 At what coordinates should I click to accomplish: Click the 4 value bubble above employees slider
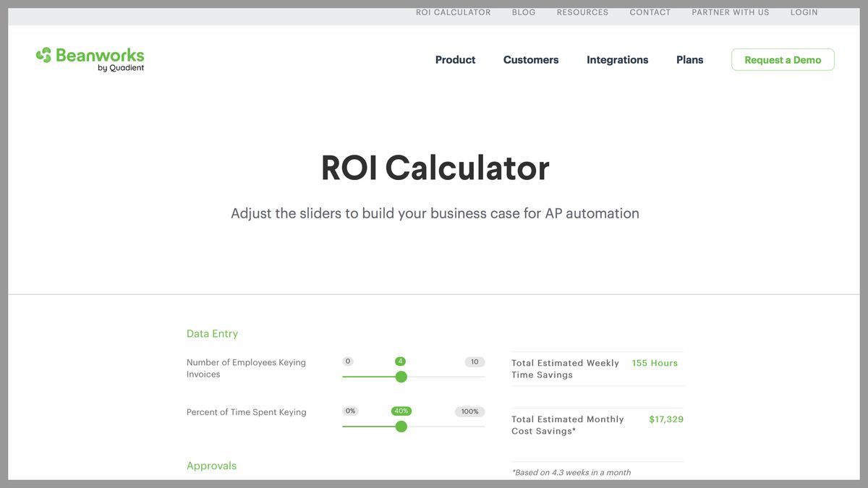(400, 361)
